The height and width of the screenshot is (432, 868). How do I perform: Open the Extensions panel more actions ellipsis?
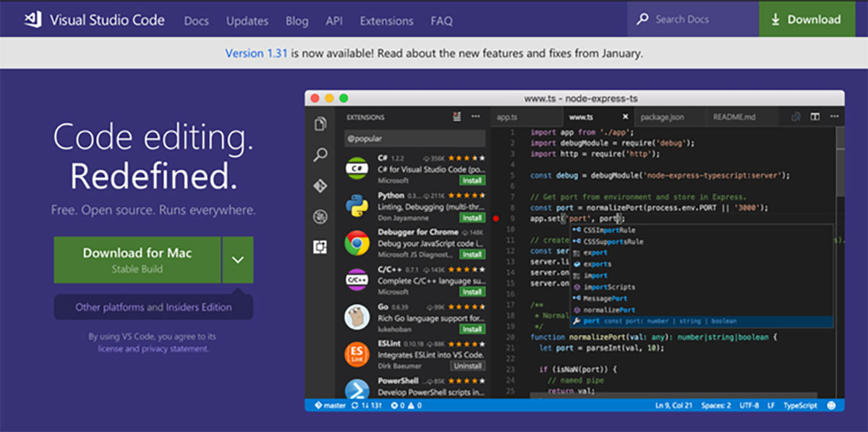[475, 117]
